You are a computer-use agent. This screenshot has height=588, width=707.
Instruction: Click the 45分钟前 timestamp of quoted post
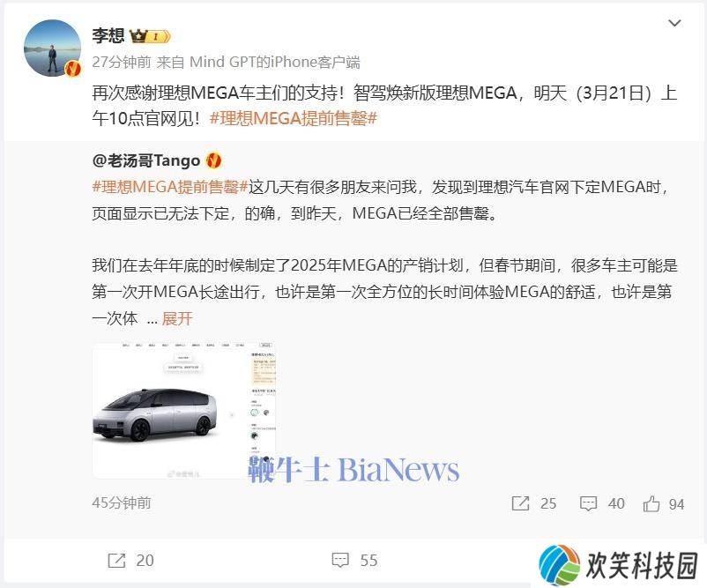coord(122,502)
